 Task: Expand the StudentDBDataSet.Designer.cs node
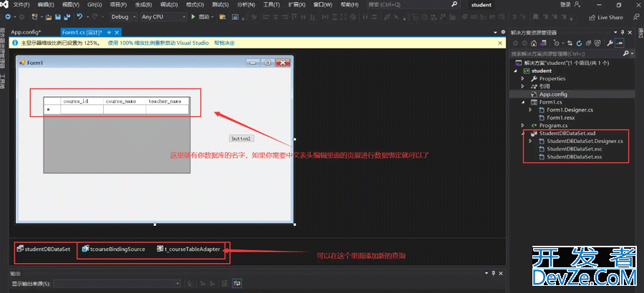[530, 141]
